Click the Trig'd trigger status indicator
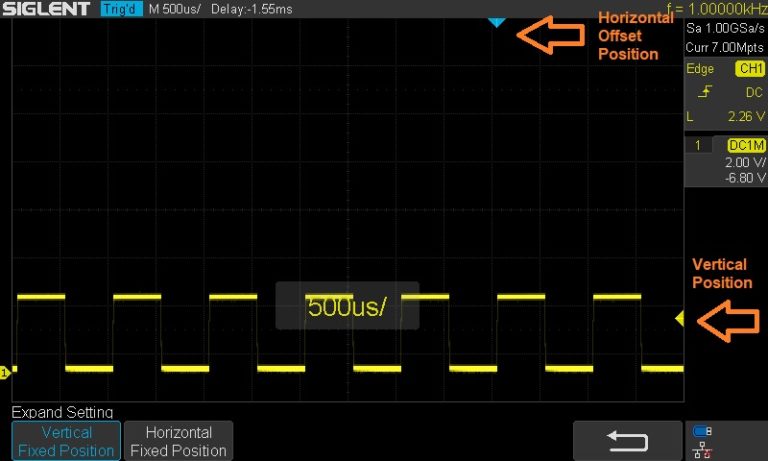The height and width of the screenshot is (461, 768). [121, 9]
